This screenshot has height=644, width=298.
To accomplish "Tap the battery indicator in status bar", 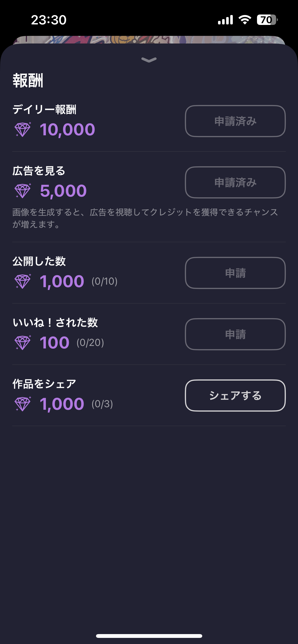I will [x=267, y=20].
